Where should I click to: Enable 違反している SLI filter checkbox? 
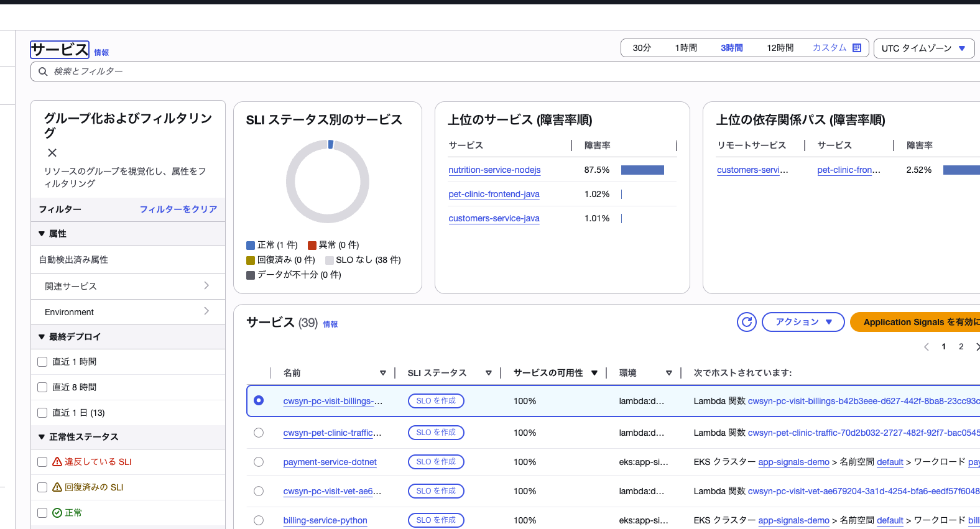[42, 462]
